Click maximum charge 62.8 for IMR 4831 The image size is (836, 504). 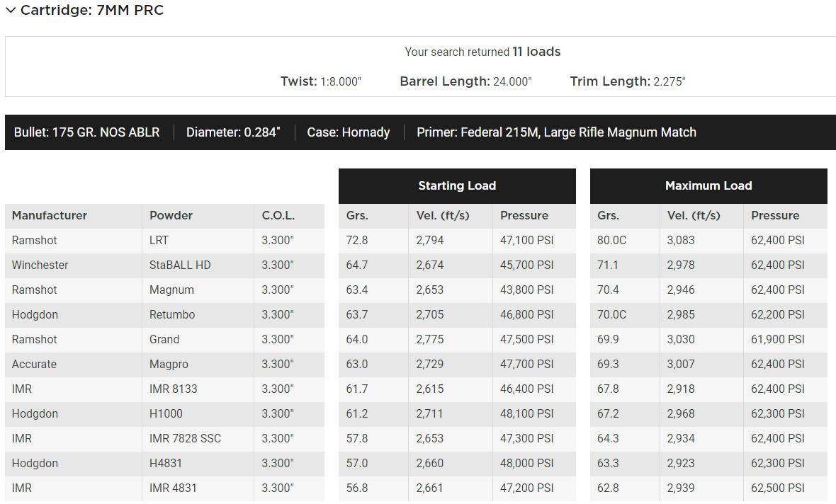pos(608,488)
